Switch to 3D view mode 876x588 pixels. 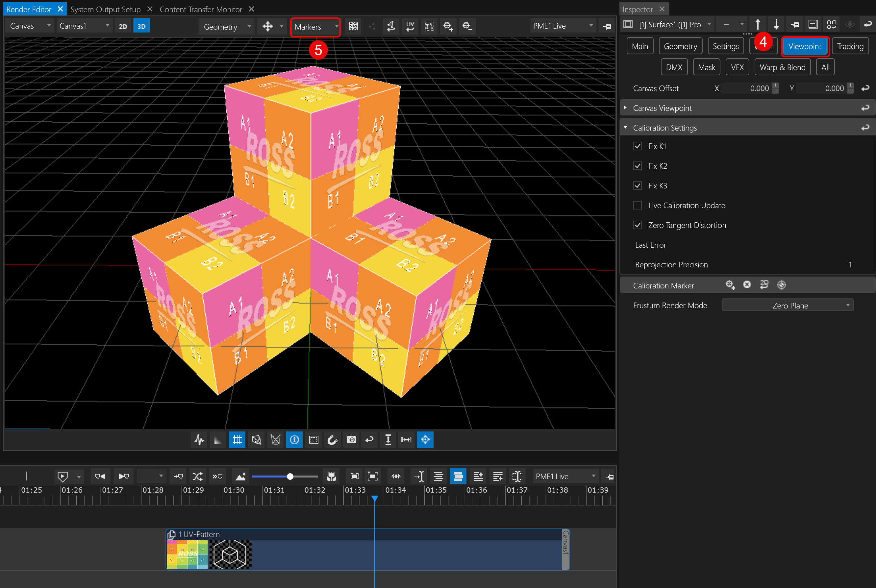[141, 26]
